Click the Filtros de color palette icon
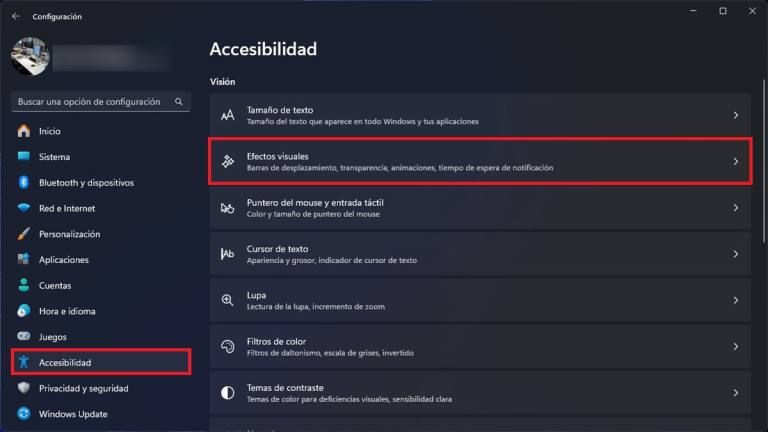This screenshot has height=432, width=768. (x=227, y=346)
